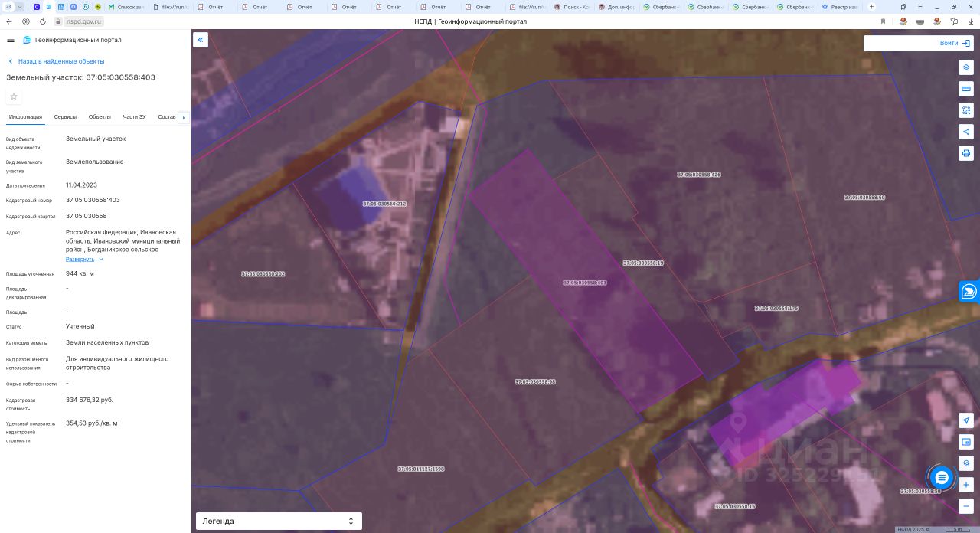Select parcel label 37:05:030558:19 on map
The image size is (980, 533).
pyautogui.click(x=643, y=263)
